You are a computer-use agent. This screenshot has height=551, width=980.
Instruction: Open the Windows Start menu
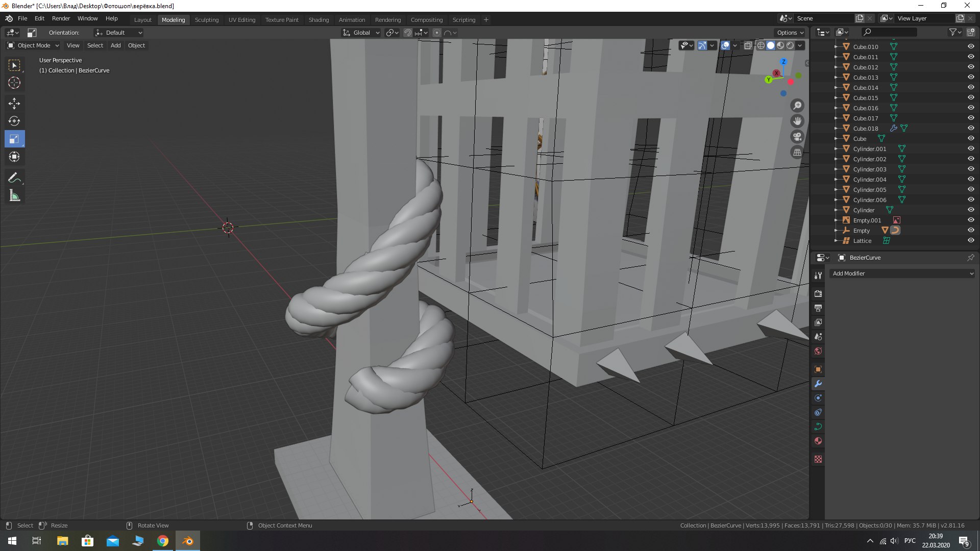[12, 541]
